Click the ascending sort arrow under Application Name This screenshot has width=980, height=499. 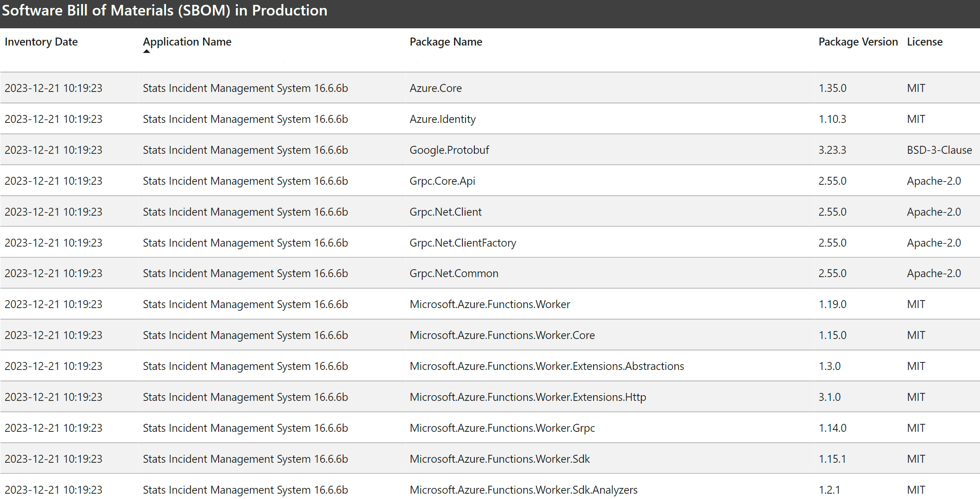(x=147, y=51)
